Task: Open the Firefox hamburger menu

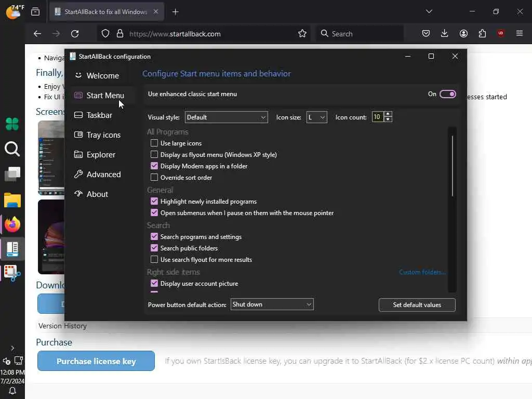Action: pos(520,33)
